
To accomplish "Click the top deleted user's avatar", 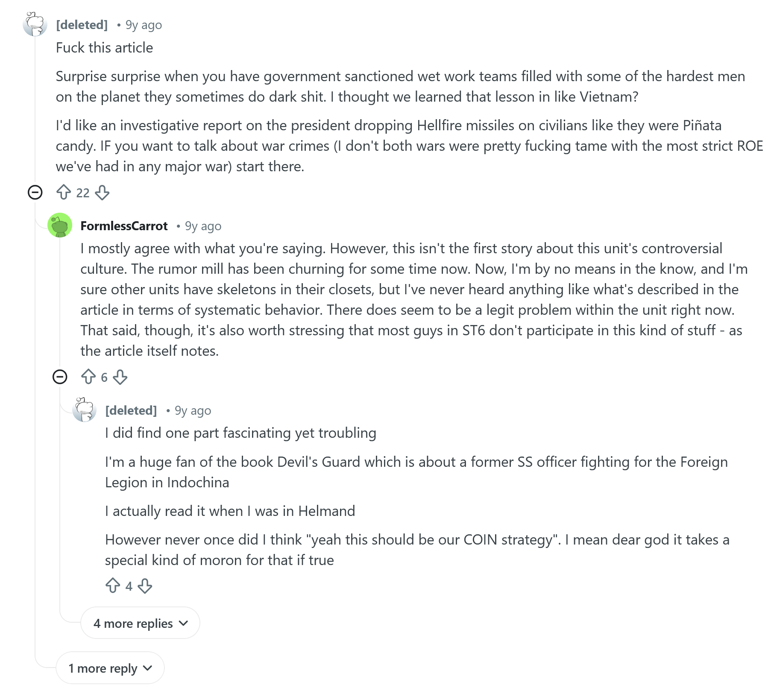I will click(x=35, y=24).
